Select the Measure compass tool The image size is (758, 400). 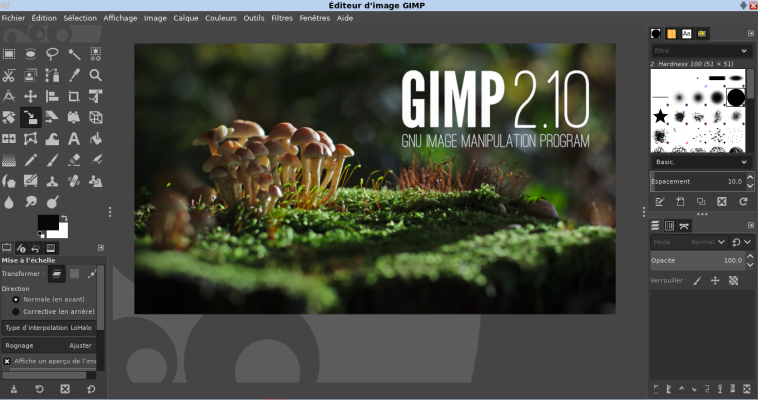pos(9,96)
